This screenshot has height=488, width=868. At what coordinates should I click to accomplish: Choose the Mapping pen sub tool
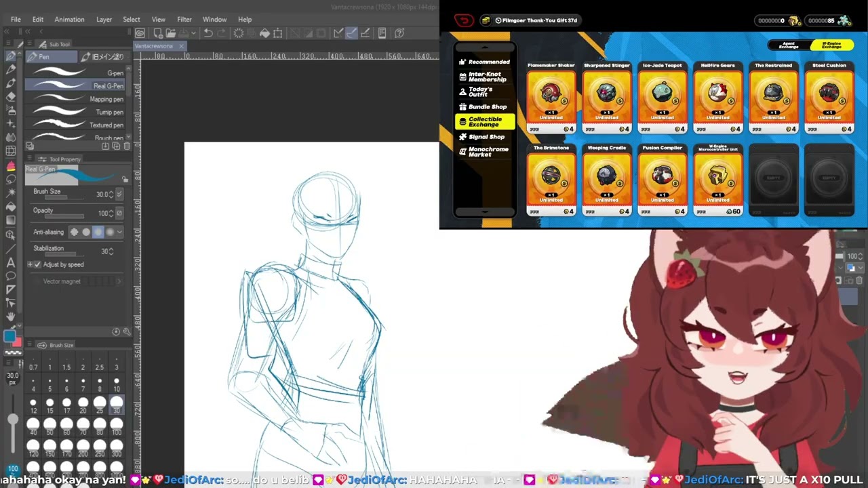(x=75, y=99)
